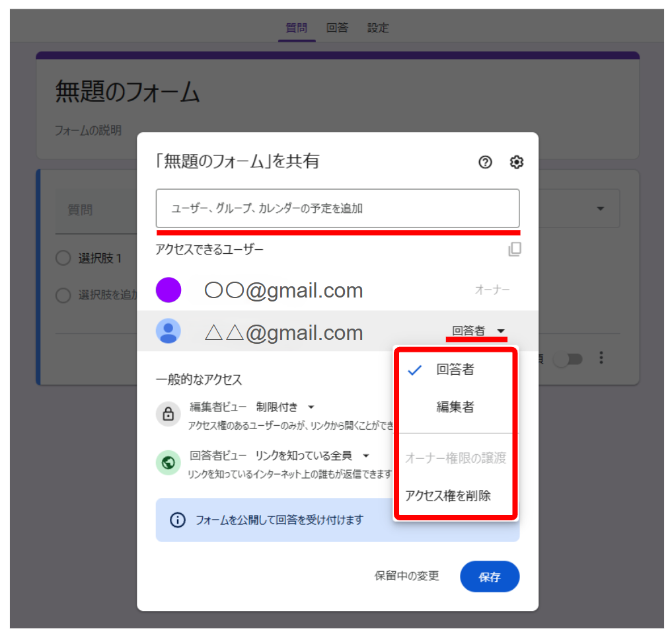Click the 選択肢を追加 radio circle
672x638 pixels.
tap(63, 295)
